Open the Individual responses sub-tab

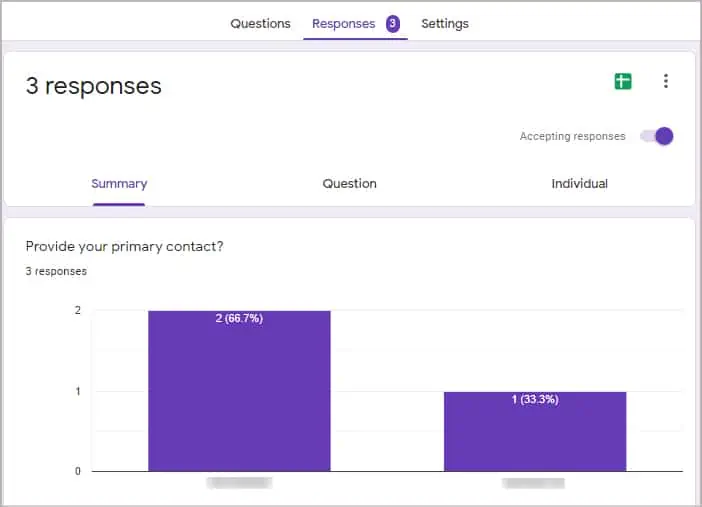click(x=579, y=184)
